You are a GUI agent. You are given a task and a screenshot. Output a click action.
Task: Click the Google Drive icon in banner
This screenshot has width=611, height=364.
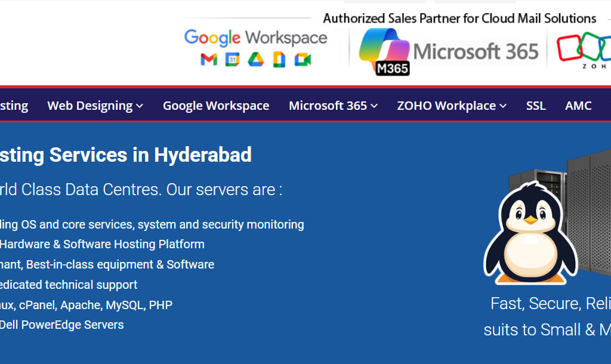255,59
